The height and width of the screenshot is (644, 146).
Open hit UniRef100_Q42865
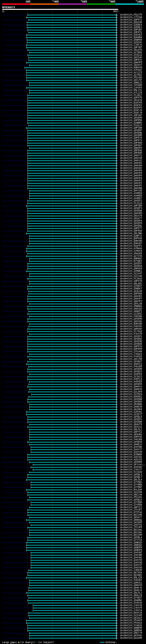point(131,522)
